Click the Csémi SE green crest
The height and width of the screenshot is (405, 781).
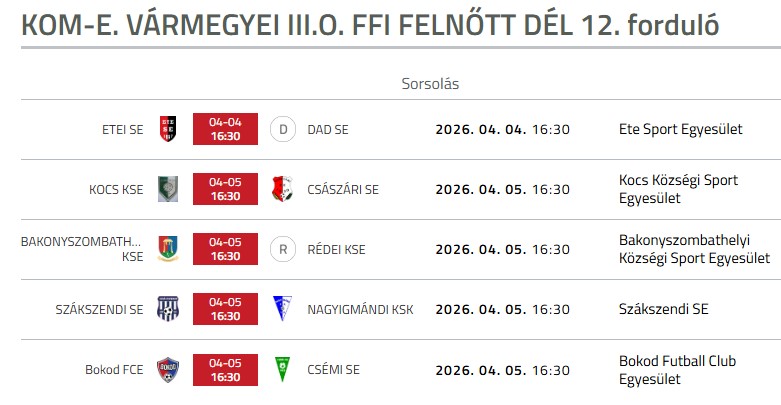[283, 369]
